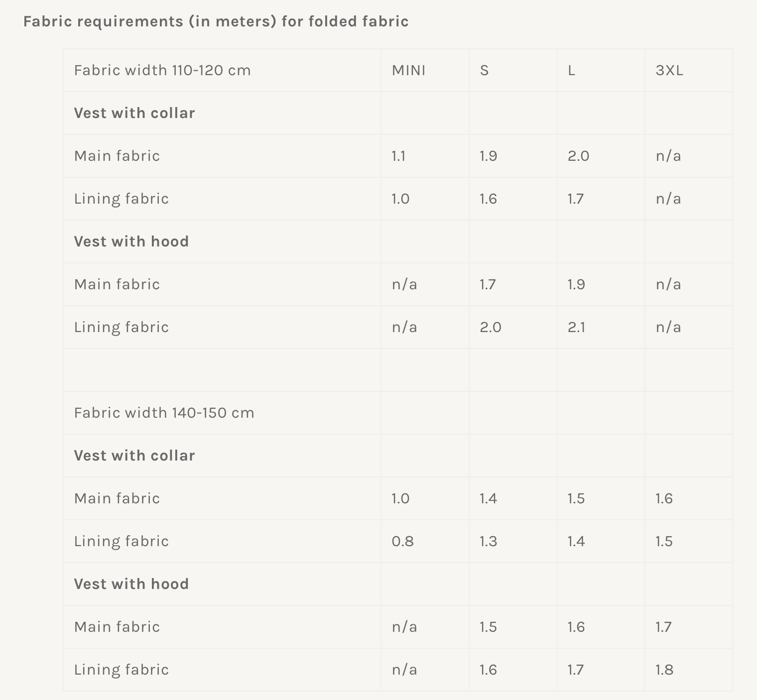Select the 1.8 value in the 3XL column
757x700 pixels.
point(664,670)
